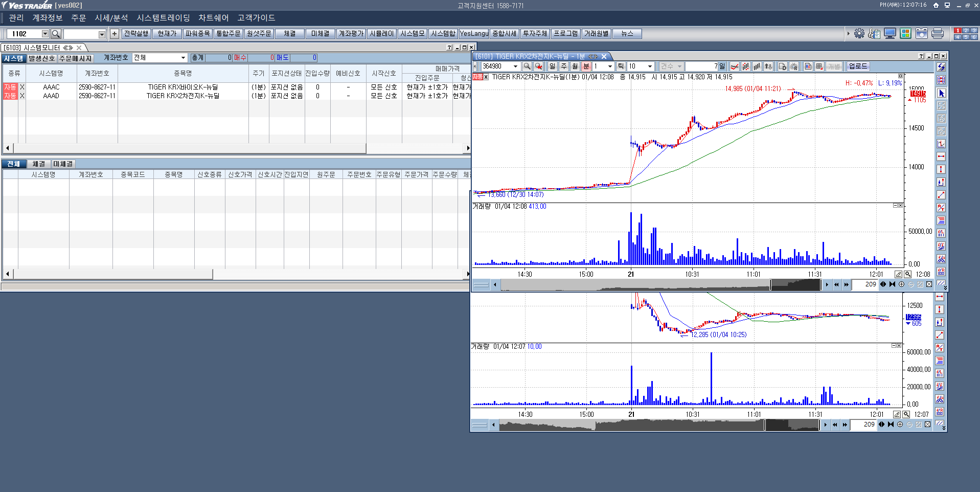Toggle the 일 (daily) period button
Screen dimensions: 980x492
pyautogui.click(x=552, y=66)
